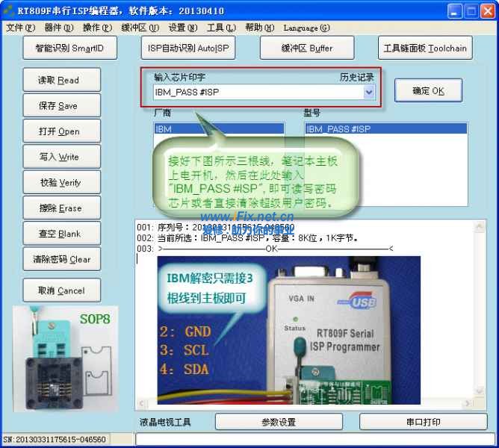Image resolution: width=499 pixels, height=448 pixels.
Task: Click the application icon in title bar
Action: [8, 10]
